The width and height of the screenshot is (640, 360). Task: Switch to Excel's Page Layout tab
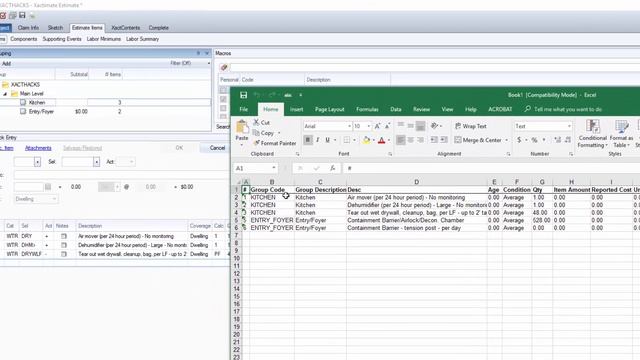[x=329, y=109]
